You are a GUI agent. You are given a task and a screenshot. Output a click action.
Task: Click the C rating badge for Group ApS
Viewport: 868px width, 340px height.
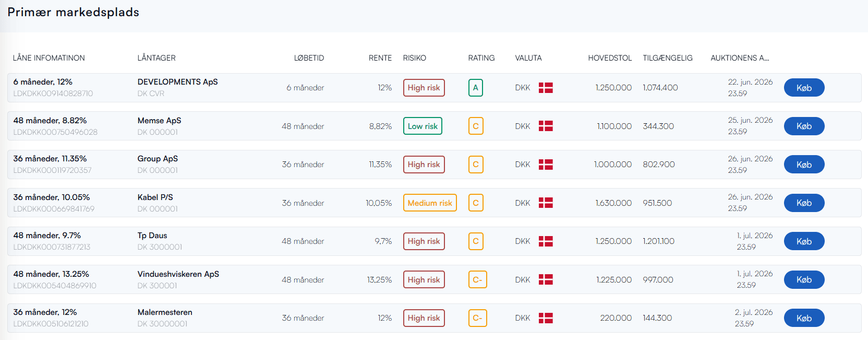(476, 165)
